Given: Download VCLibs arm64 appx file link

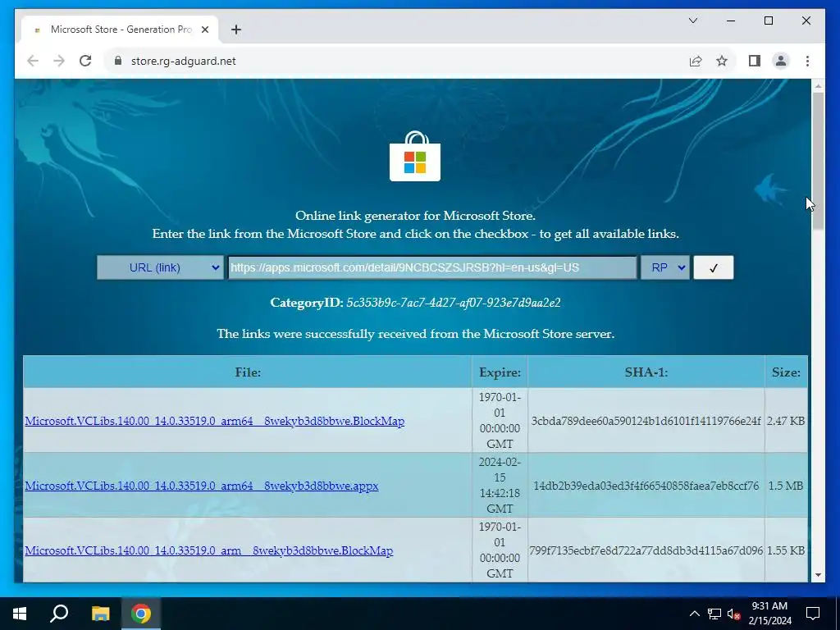Looking at the screenshot, I should click(x=202, y=486).
